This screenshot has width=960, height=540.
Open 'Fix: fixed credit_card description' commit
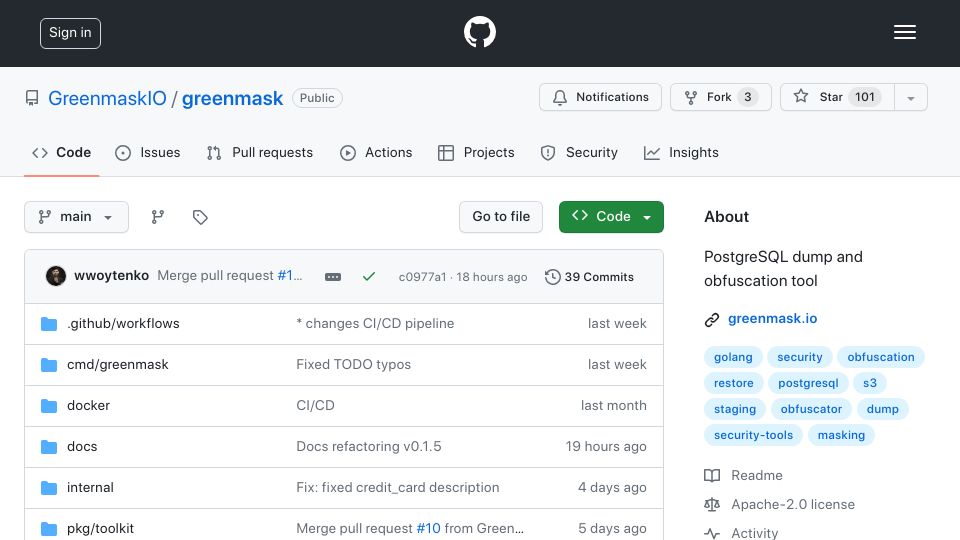[397, 487]
